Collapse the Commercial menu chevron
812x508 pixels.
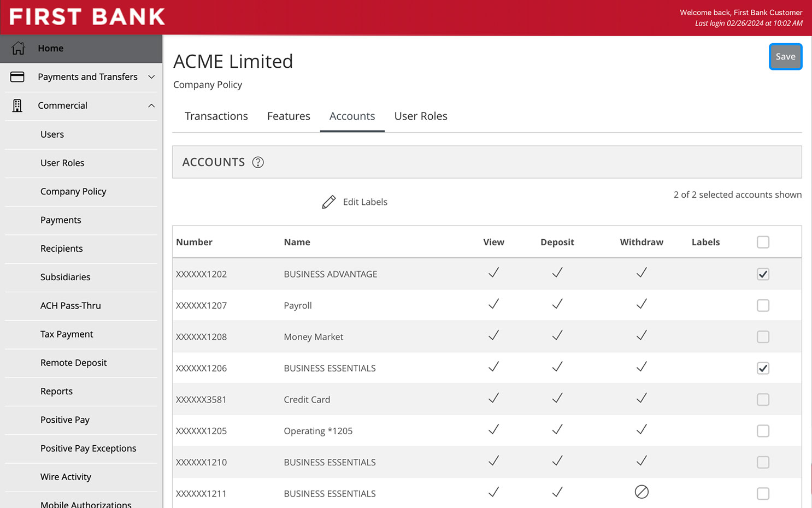coord(151,105)
